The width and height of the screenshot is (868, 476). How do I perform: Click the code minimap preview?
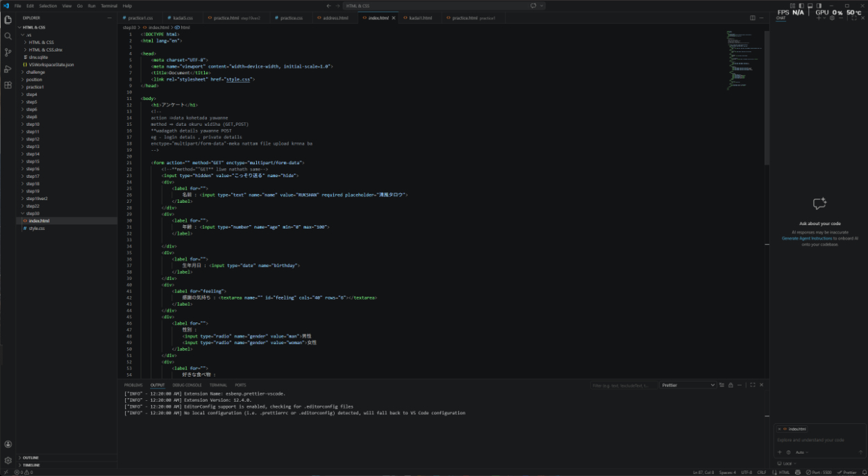(744, 61)
